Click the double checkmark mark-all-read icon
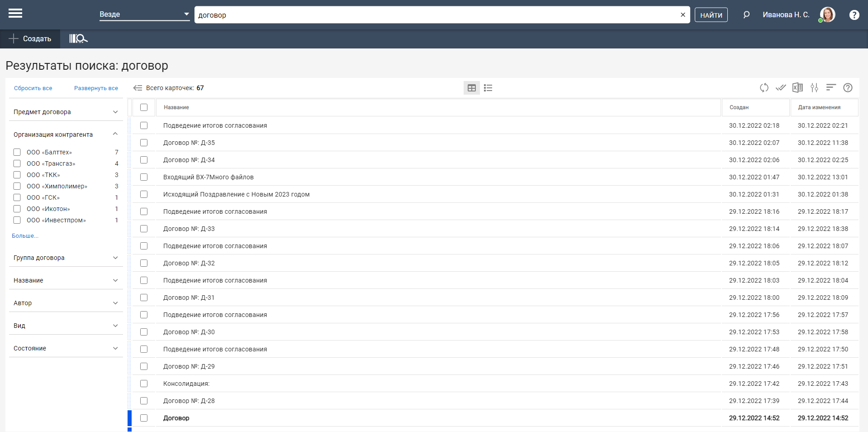Viewport: 868px width, 432px height. [781, 88]
